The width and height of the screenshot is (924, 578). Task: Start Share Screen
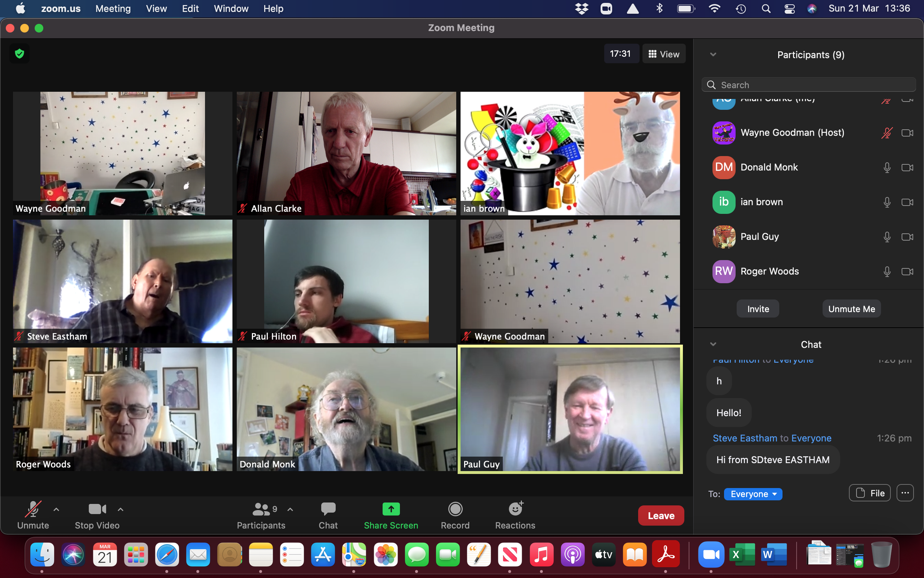[x=391, y=515]
